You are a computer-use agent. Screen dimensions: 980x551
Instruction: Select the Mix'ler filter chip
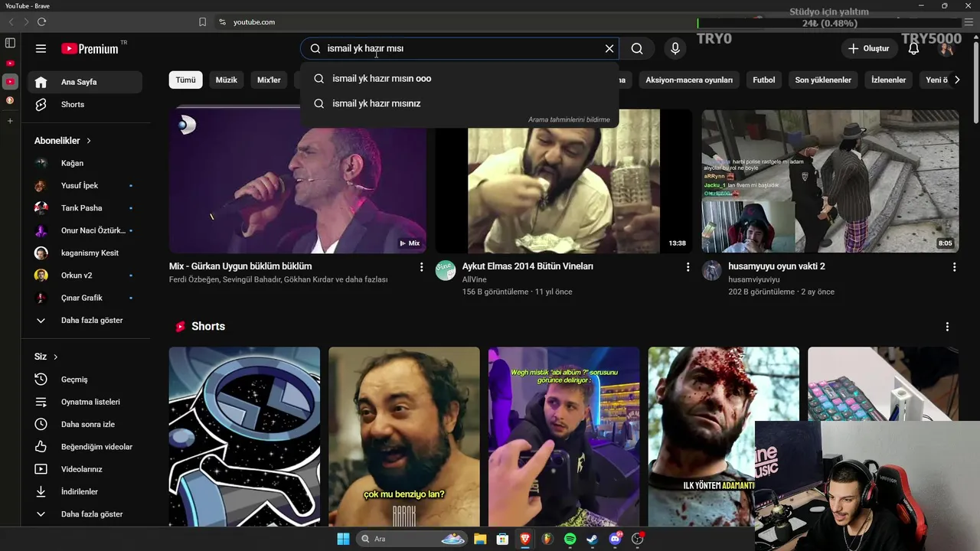(x=269, y=80)
